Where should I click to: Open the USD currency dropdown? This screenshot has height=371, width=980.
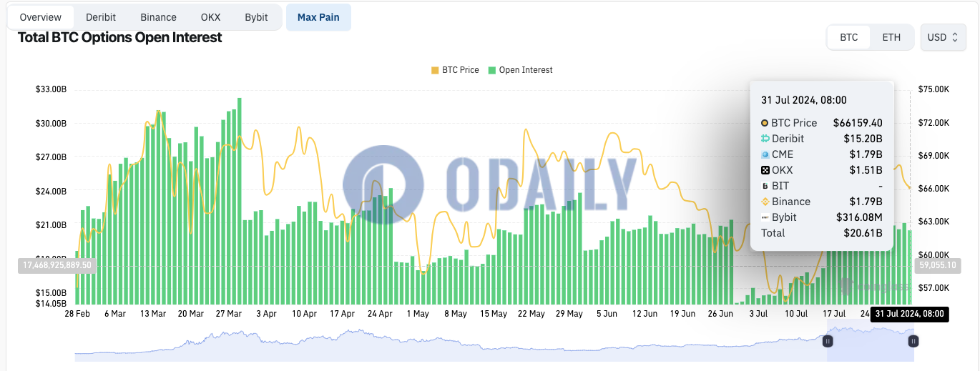tap(943, 37)
